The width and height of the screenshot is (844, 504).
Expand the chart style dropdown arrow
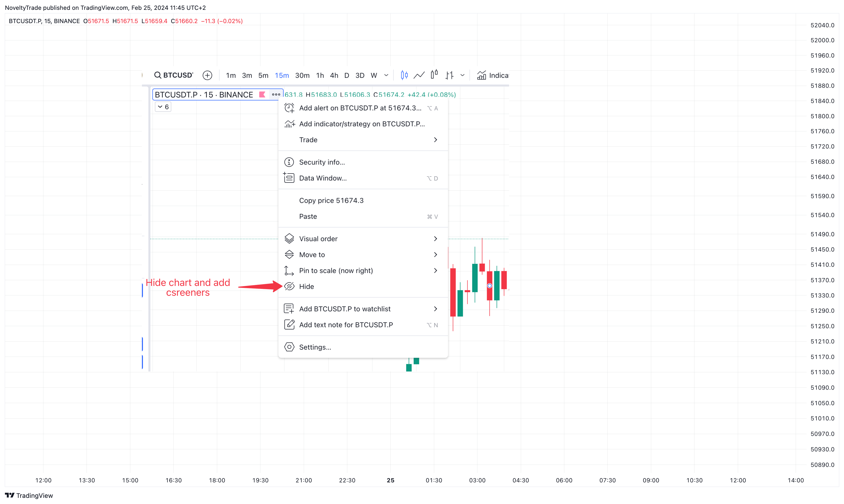pos(462,75)
